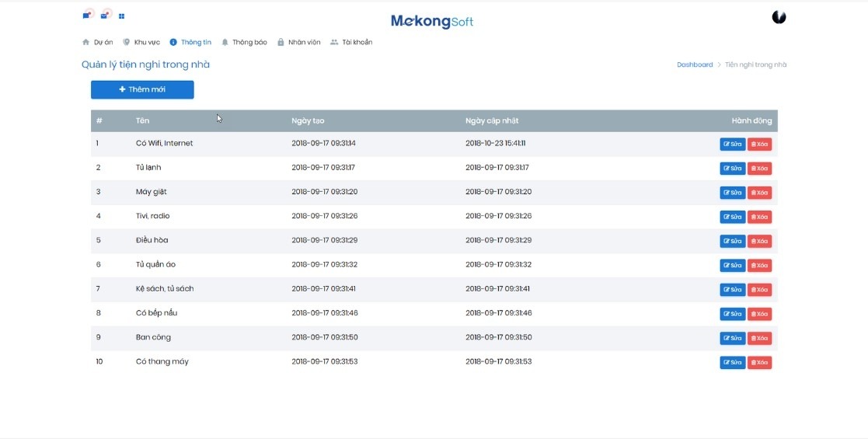Delete the Có Wifi, Internet row
Image resolution: width=868 pixels, height=439 pixels.
click(759, 145)
